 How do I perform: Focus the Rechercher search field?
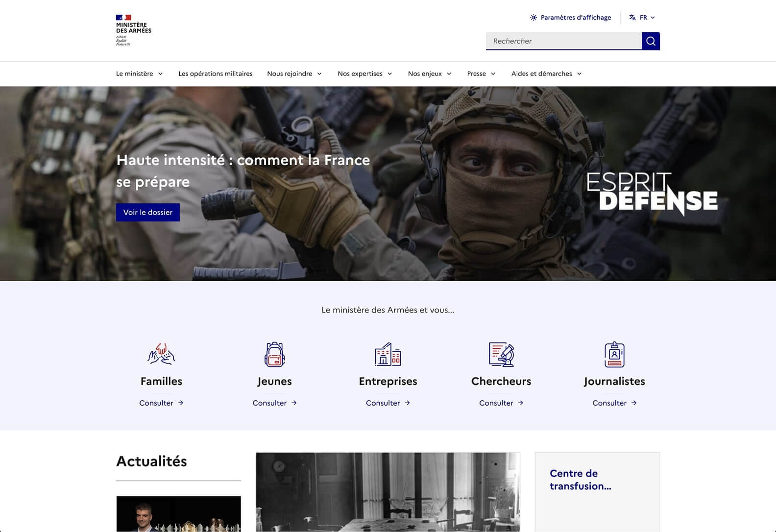563,41
